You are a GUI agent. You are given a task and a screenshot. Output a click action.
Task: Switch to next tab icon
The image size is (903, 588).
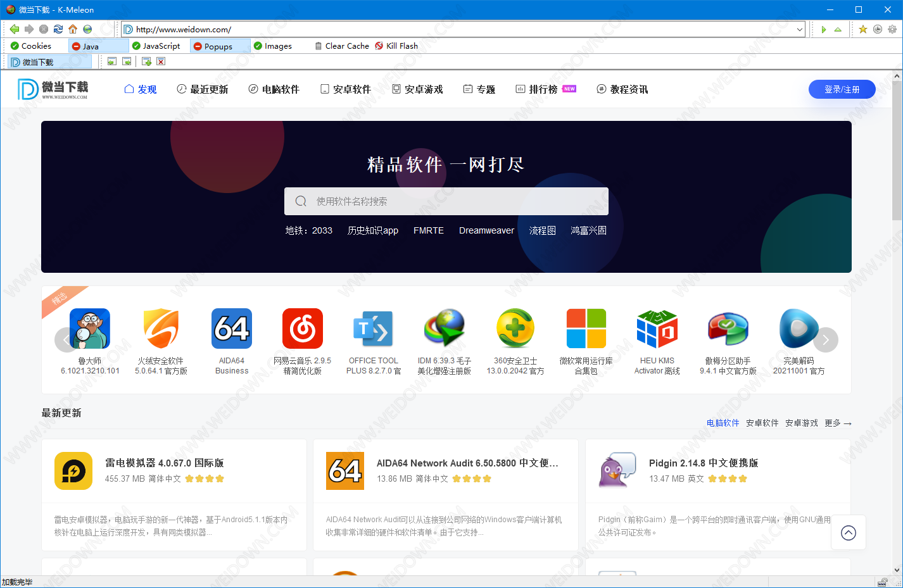click(x=127, y=61)
